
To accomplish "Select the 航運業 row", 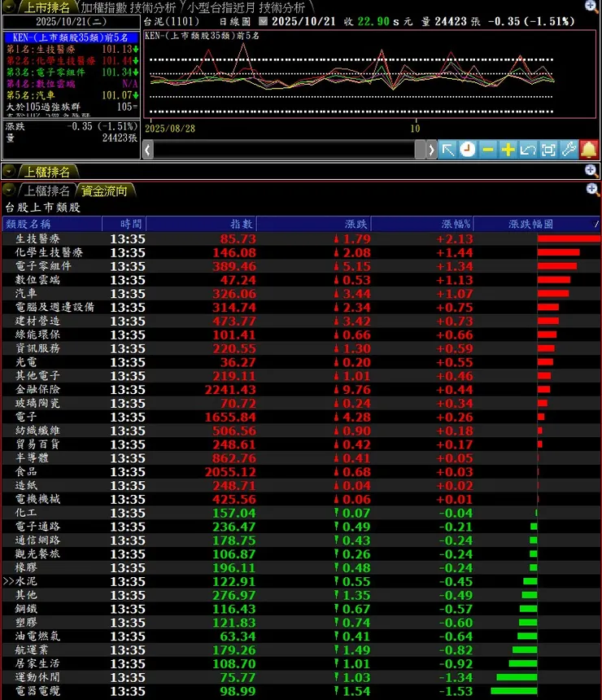I will 301,650.
